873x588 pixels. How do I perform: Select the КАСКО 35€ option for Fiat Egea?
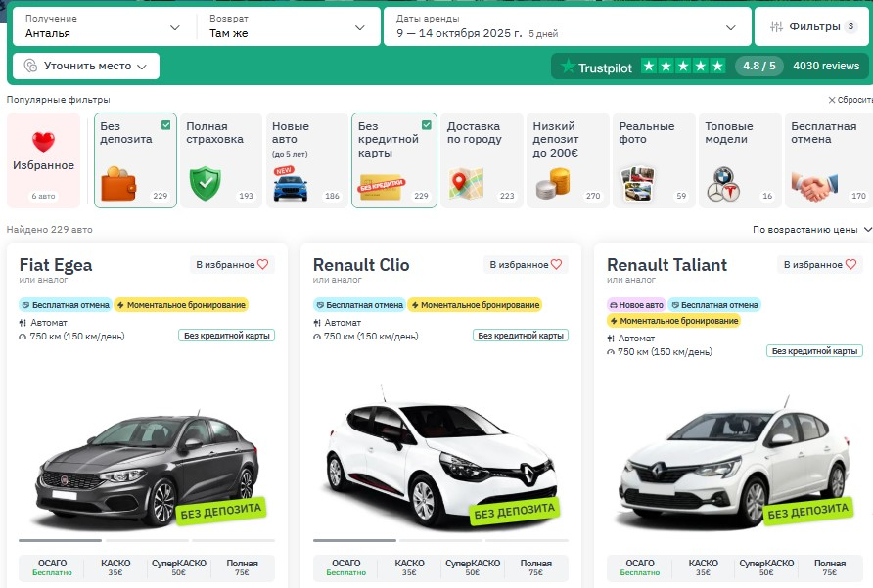click(115, 567)
